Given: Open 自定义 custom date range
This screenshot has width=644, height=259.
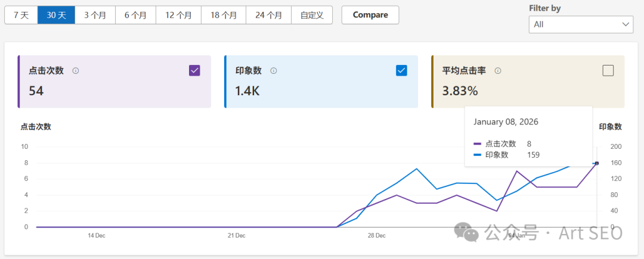Looking at the screenshot, I should pos(312,15).
